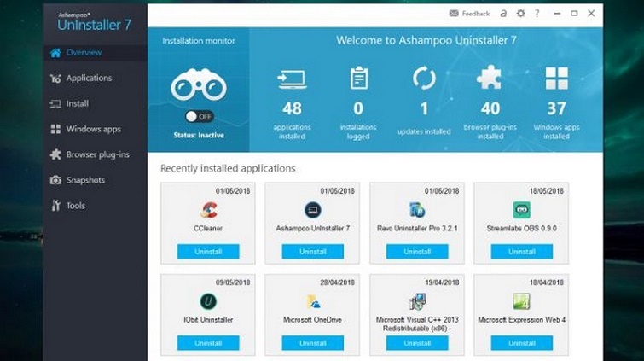The width and height of the screenshot is (644, 361).
Task: Click the updates installed refresh icon
Action: pyautogui.click(x=424, y=79)
